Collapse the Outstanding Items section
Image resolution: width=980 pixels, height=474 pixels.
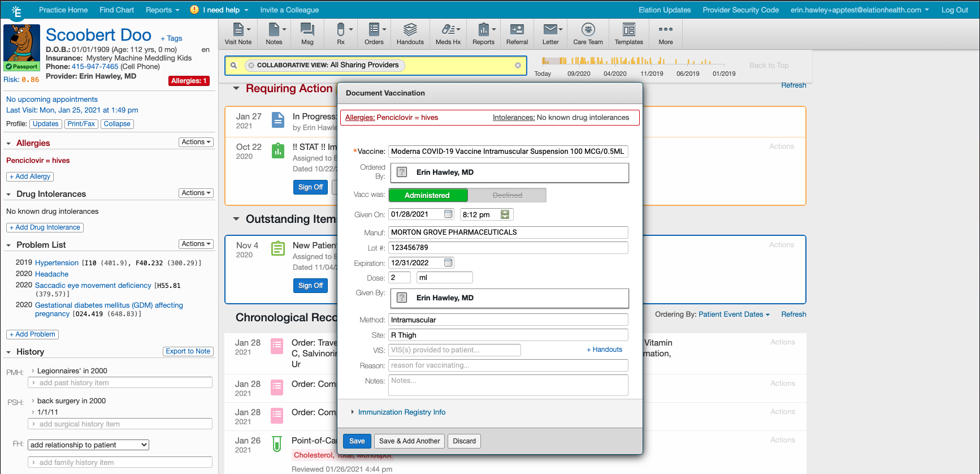coord(236,219)
